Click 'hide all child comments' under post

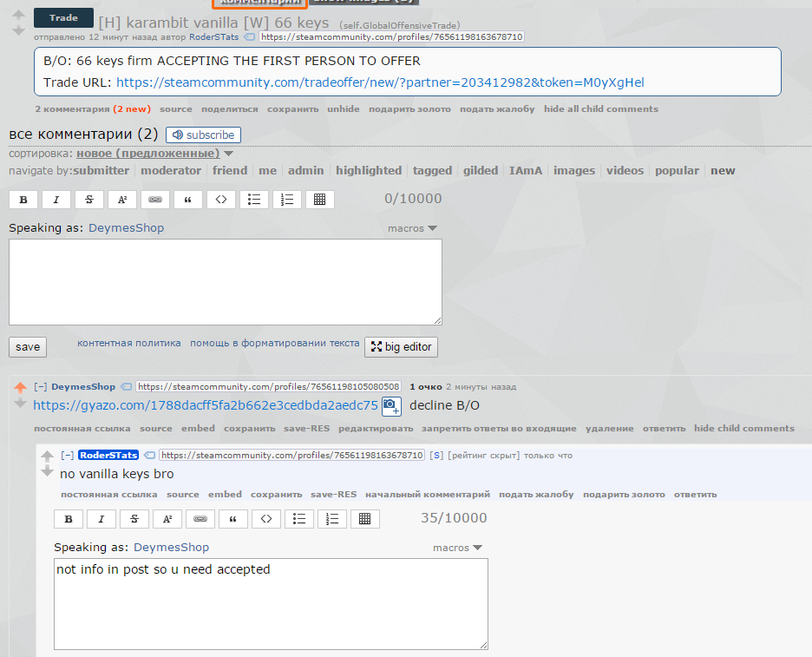[x=600, y=108]
